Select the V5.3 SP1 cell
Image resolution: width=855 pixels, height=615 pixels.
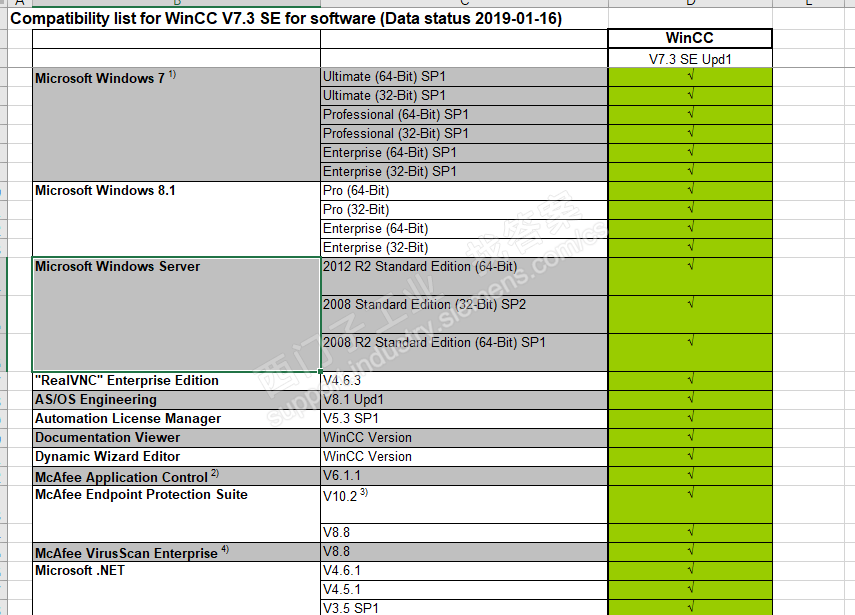pos(464,419)
